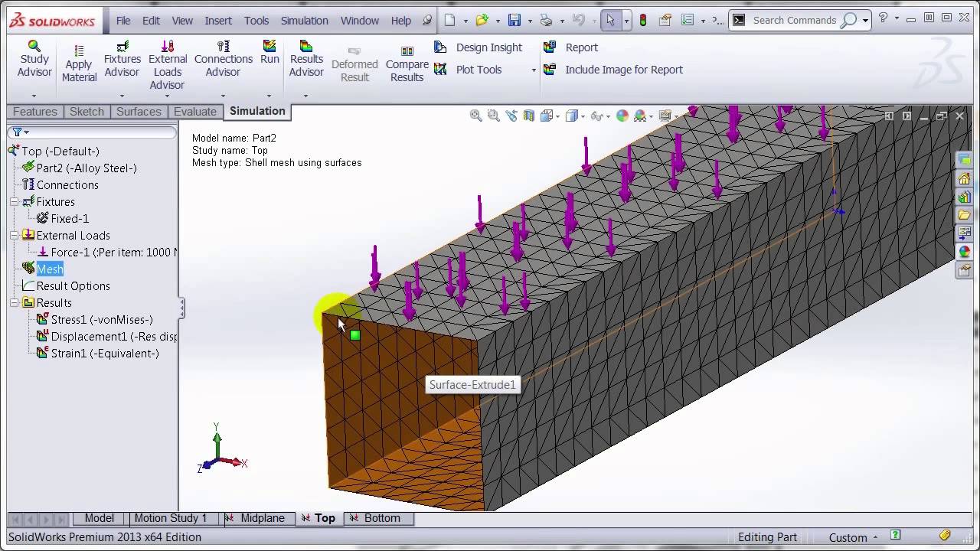This screenshot has width=980, height=551.
Task: Open the Results Advisor
Action: [x=306, y=59]
